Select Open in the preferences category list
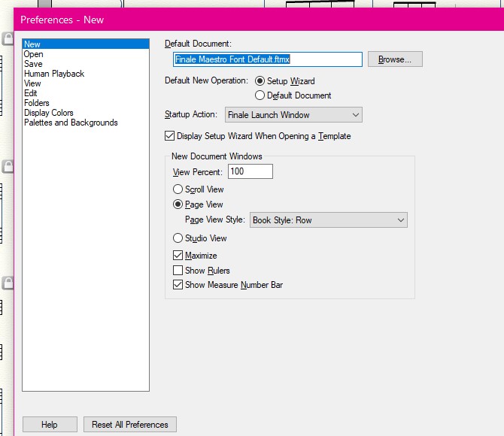 tap(34, 54)
